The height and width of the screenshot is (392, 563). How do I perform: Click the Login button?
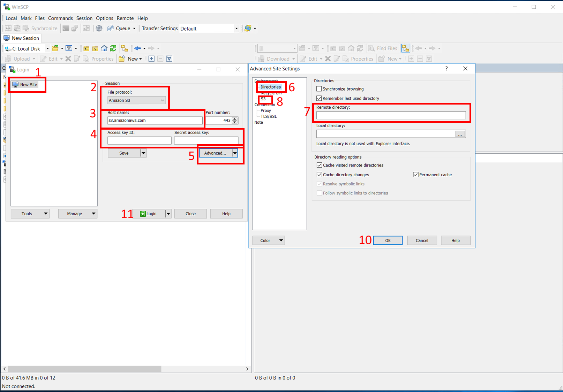click(x=149, y=214)
